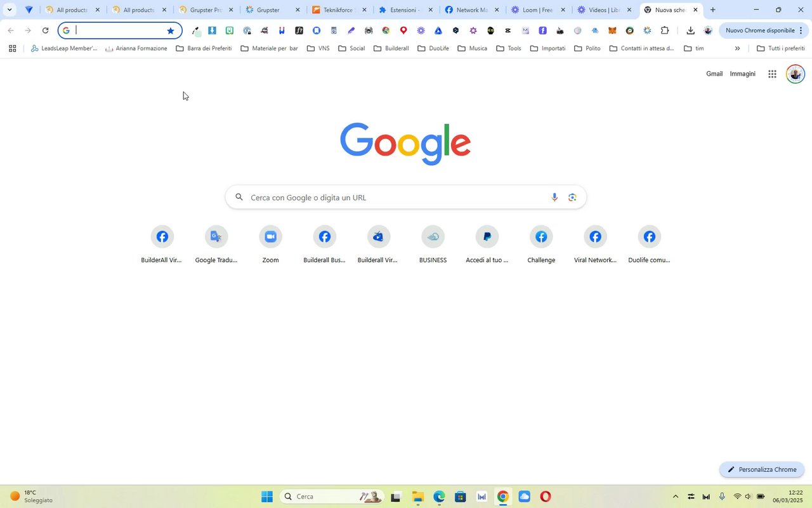
Task: Open Microsoft Edge from the taskbar
Action: 439,497
